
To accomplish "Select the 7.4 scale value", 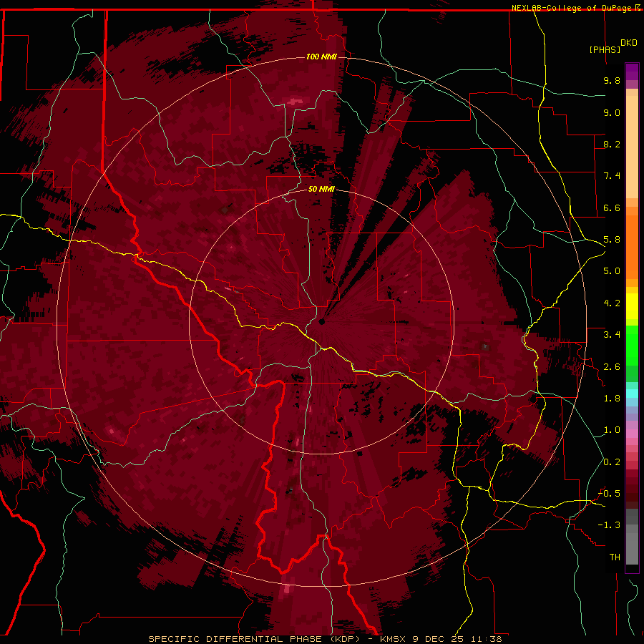I will 612,176.
